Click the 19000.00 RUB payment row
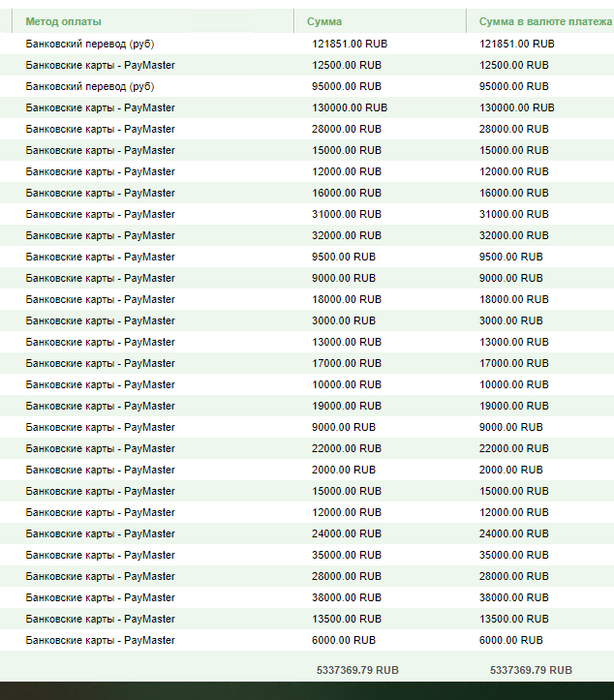 click(307, 406)
